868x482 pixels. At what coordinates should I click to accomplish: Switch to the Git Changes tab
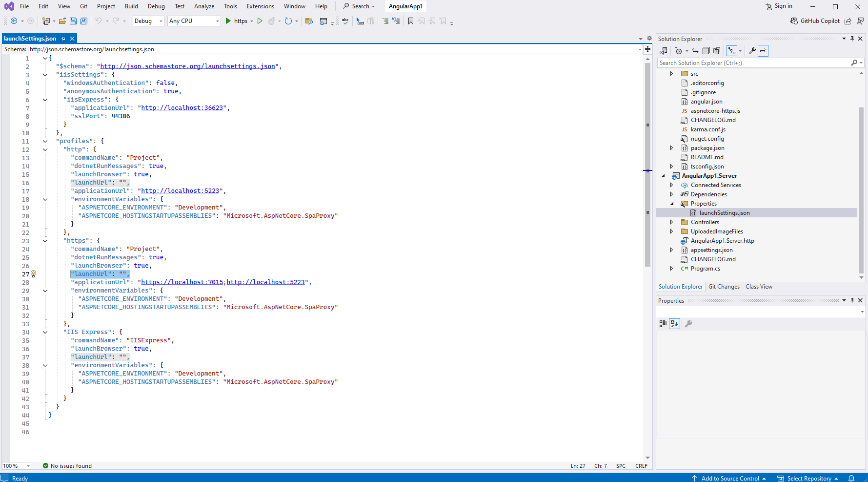[x=724, y=287]
